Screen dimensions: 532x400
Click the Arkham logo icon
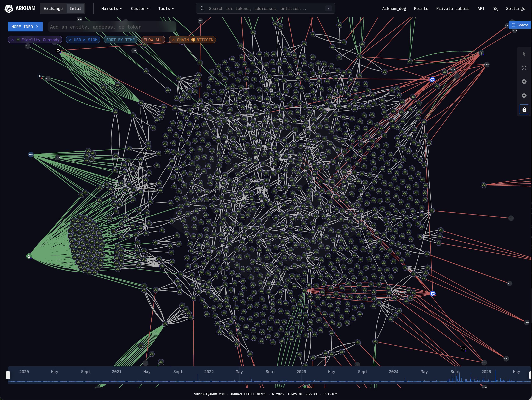9,9
